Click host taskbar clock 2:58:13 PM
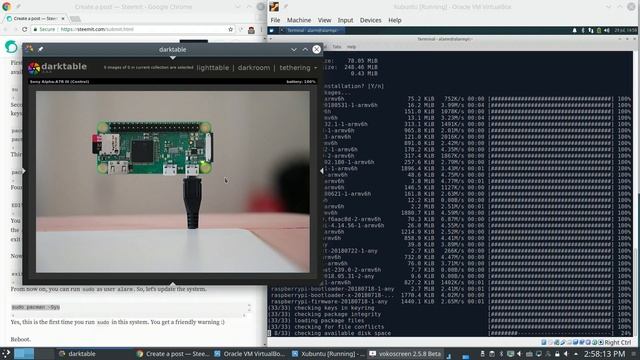The height and width of the screenshot is (360, 640). pyautogui.click(x=604, y=354)
